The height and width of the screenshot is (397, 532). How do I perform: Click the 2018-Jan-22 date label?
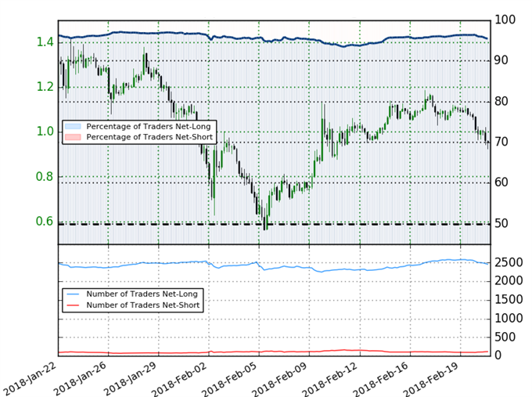tap(30, 378)
